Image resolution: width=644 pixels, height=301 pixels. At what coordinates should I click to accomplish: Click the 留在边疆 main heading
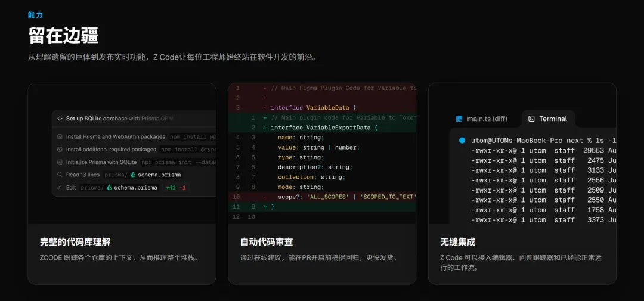(x=63, y=36)
